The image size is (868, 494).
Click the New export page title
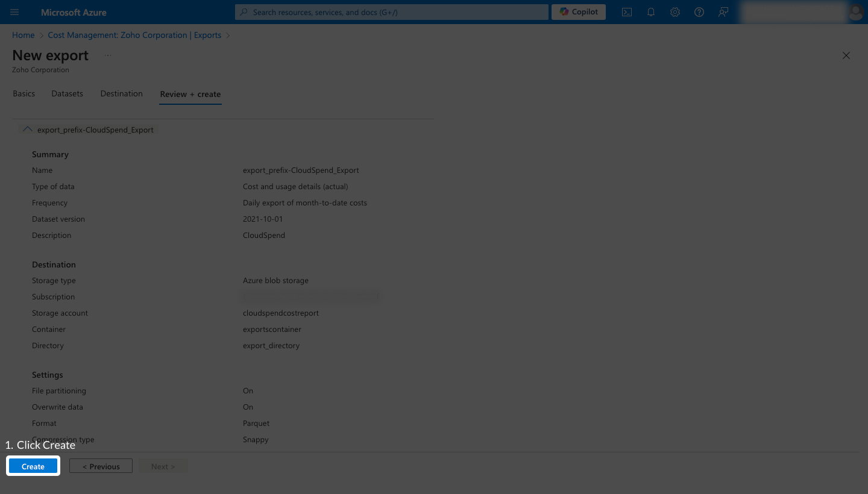point(51,55)
